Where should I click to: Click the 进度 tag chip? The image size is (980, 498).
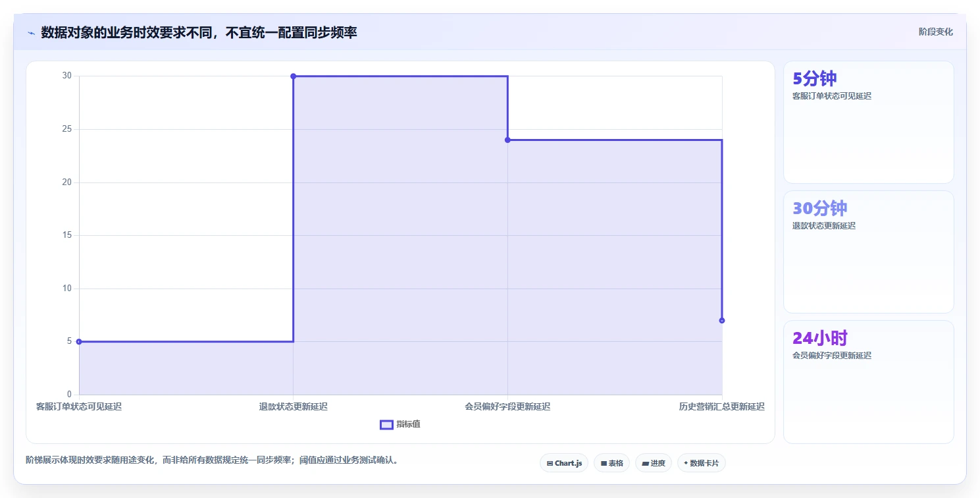[x=654, y=463]
